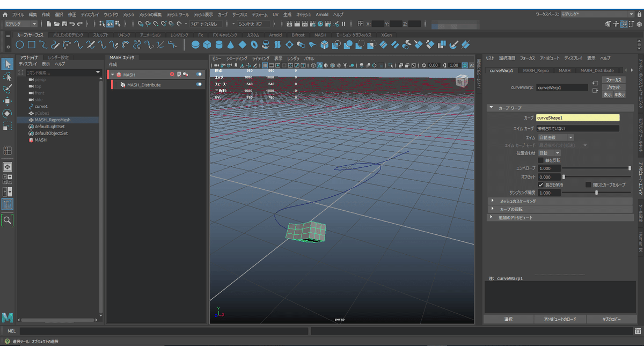Open the モデリング menu set dropdown
644x362 pixels.
click(20, 24)
